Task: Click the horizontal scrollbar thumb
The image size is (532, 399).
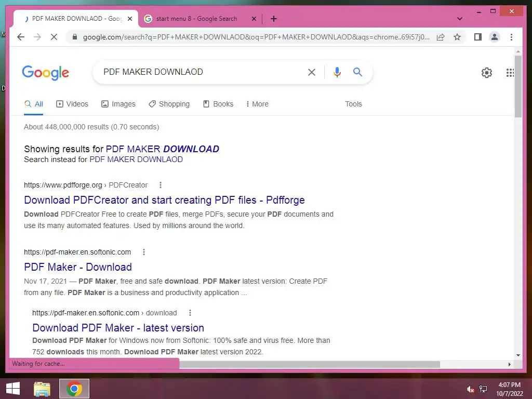Action: (x=310, y=364)
